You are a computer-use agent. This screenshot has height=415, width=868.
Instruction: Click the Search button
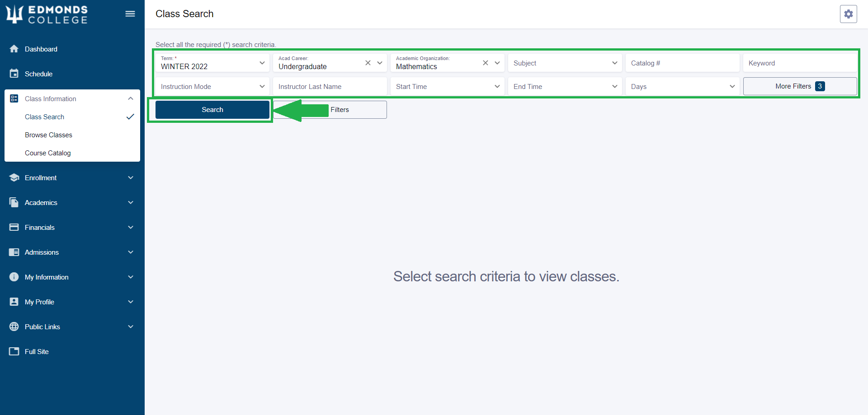(212, 110)
